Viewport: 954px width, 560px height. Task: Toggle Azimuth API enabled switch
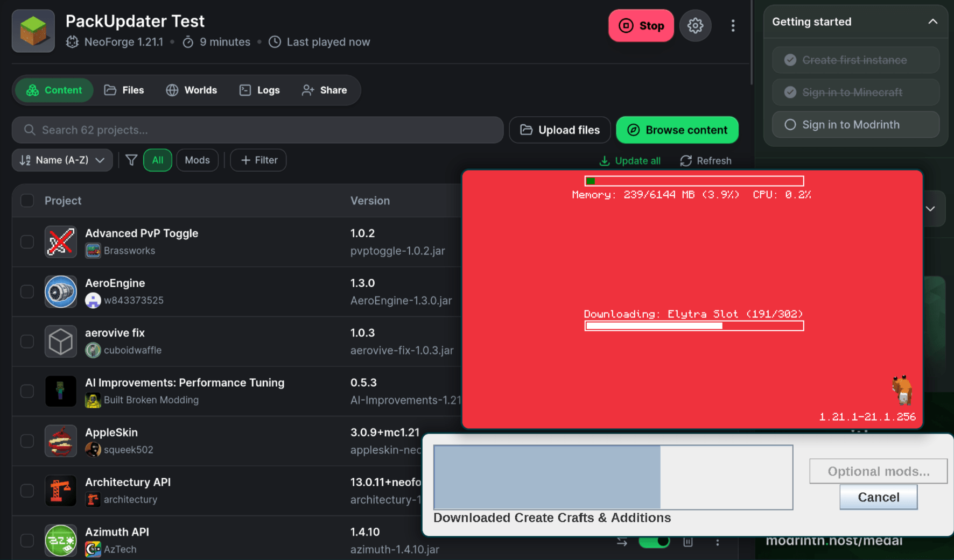[654, 542]
